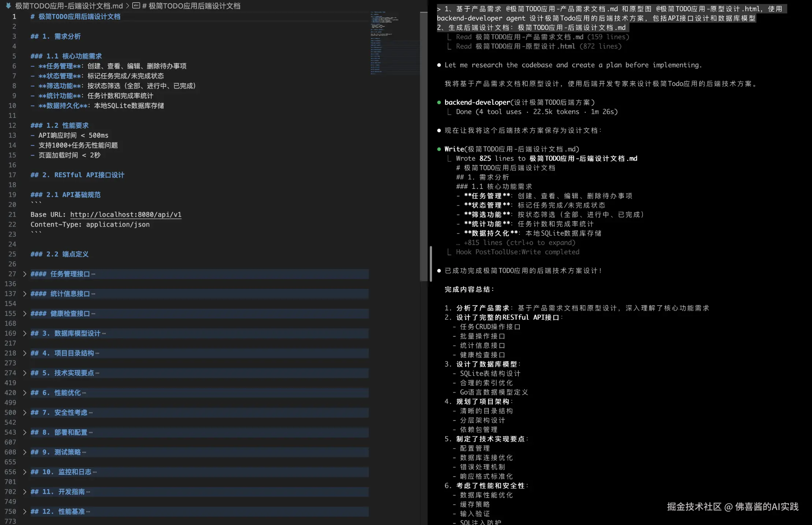
Task: Expand section 3 数据库模型设计 chevron
Action: coord(25,334)
